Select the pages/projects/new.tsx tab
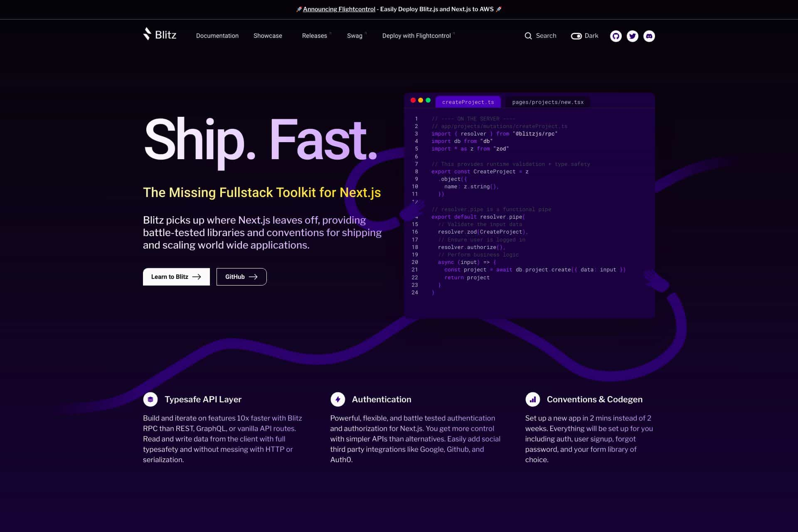The height and width of the screenshot is (532, 798). pyautogui.click(x=547, y=101)
